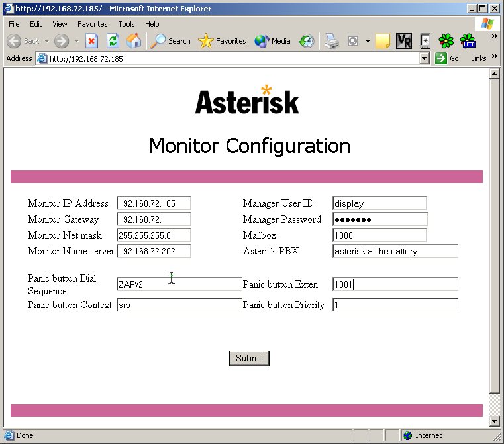Screen dimensions: 504x444
Task: Click the Manager Password field
Action: [x=380, y=219]
